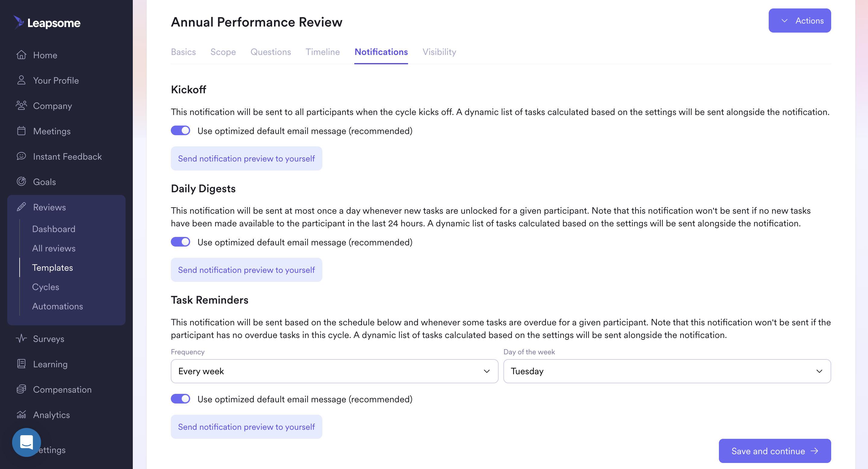Open the Intercom chat launcher bubble
This screenshot has height=469, width=868.
click(x=27, y=442)
